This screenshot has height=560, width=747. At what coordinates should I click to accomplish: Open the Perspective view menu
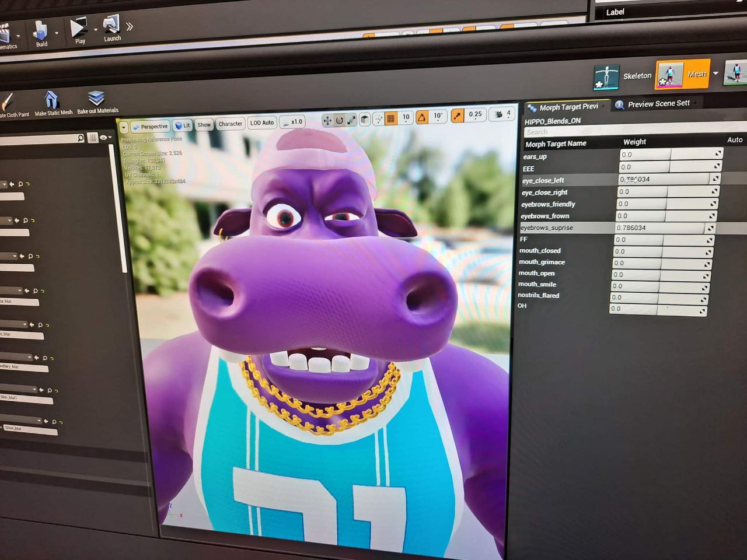pyautogui.click(x=150, y=127)
